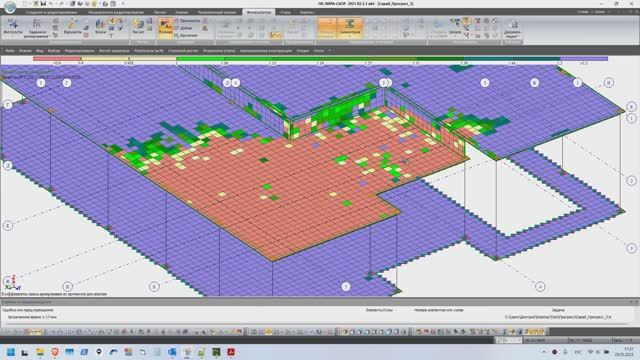The height and width of the screenshot is (360, 640).
Task: Click the Блоки ribbon icon
Action: coord(100,26)
